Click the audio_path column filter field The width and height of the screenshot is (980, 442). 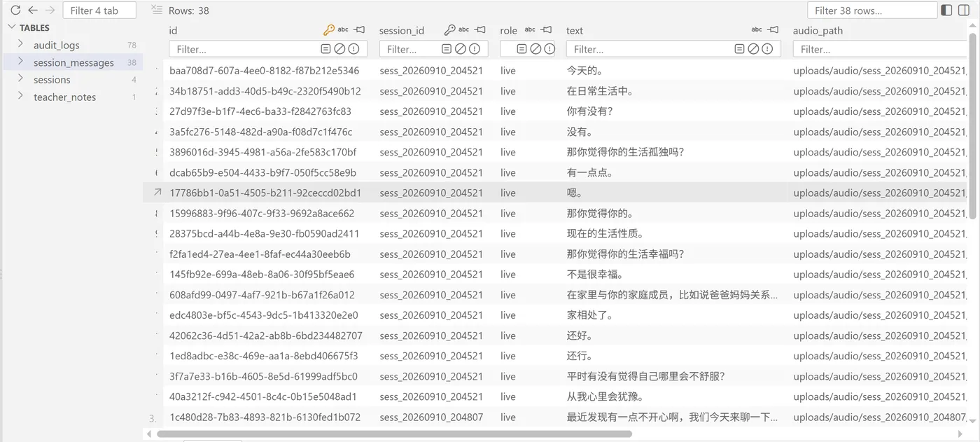coord(880,49)
